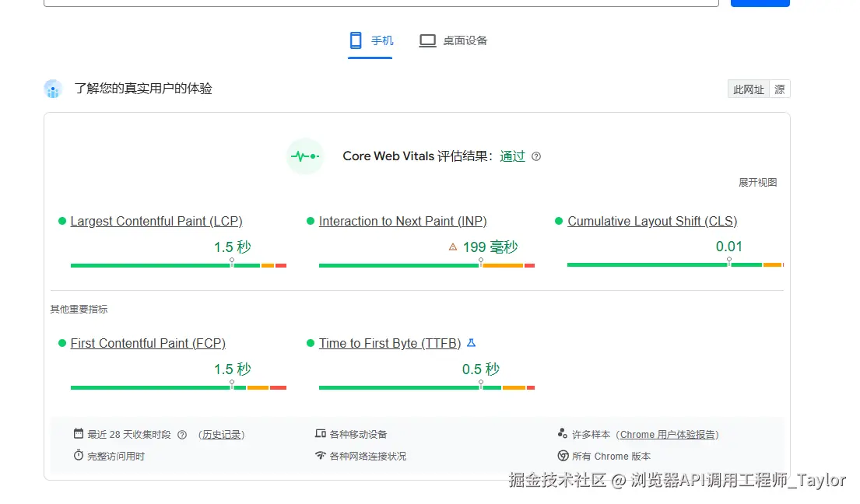Select the 源 (origin) toggle option
This screenshot has width=860, height=504.
[x=779, y=89]
